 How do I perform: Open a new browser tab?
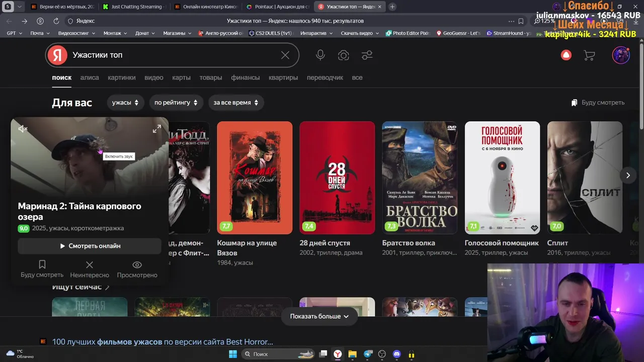tap(392, 7)
